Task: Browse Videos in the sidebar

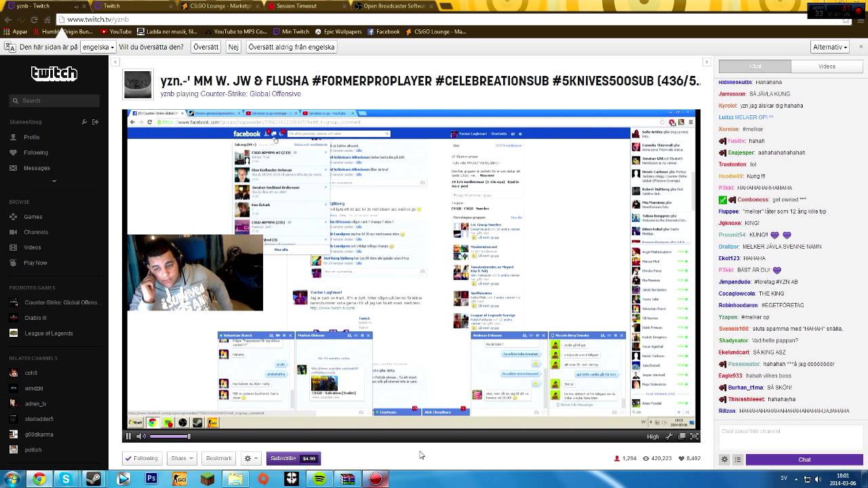Action: click(33, 247)
